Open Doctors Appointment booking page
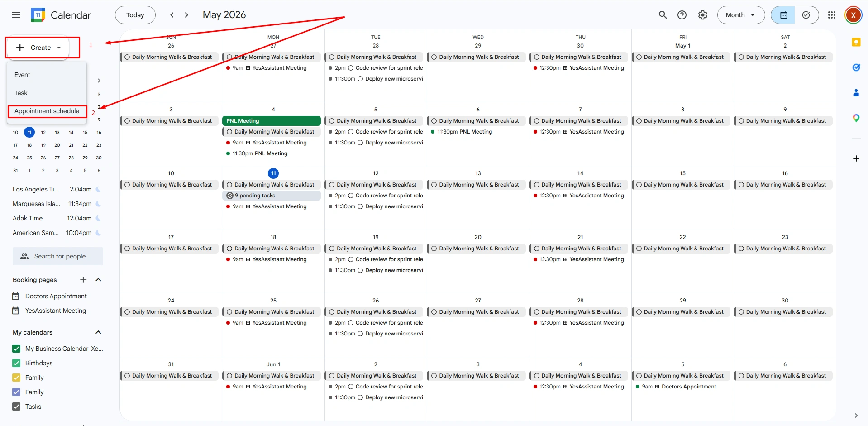The image size is (868, 426). click(x=56, y=296)
